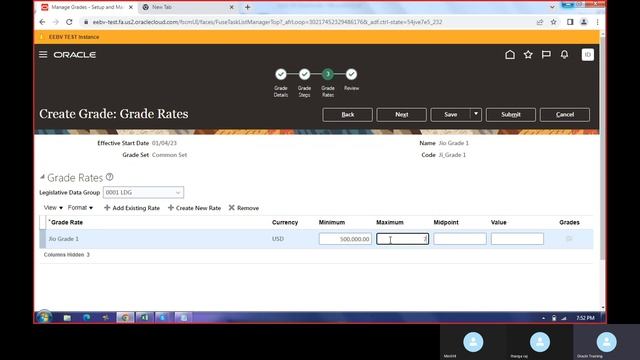
Task: Click the browser forward arrow
Action: [x=56, y=22]
